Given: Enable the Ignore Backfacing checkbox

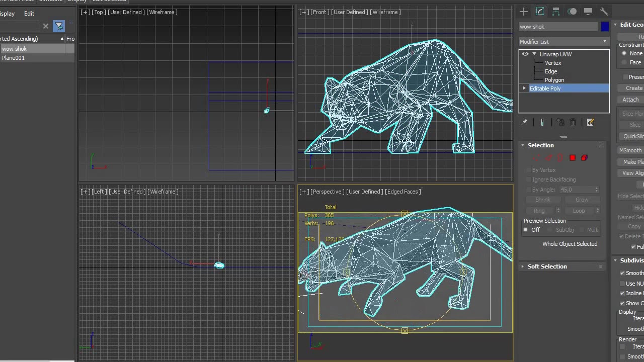Looking at the screenshot, I should pyautogui.click(x=528, y=179).
